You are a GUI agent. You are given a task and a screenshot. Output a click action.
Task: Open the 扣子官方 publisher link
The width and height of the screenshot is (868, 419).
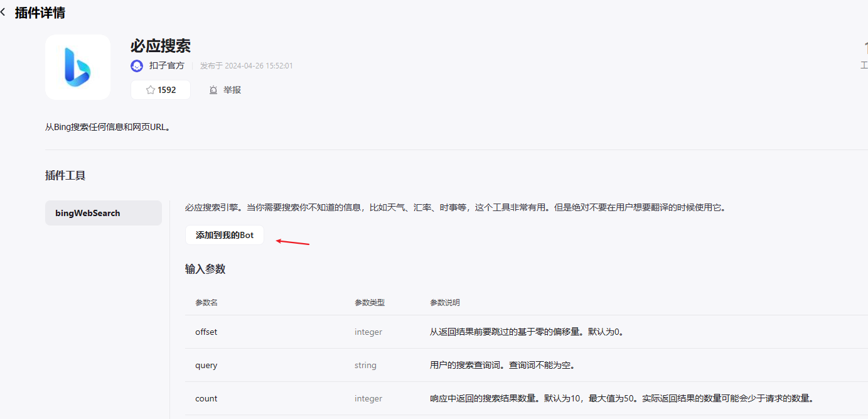(x=167, y=66)
